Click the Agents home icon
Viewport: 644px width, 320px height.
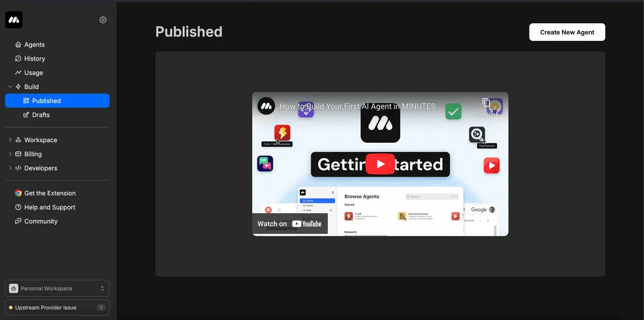pyautogui.click(x=18, y=45)
